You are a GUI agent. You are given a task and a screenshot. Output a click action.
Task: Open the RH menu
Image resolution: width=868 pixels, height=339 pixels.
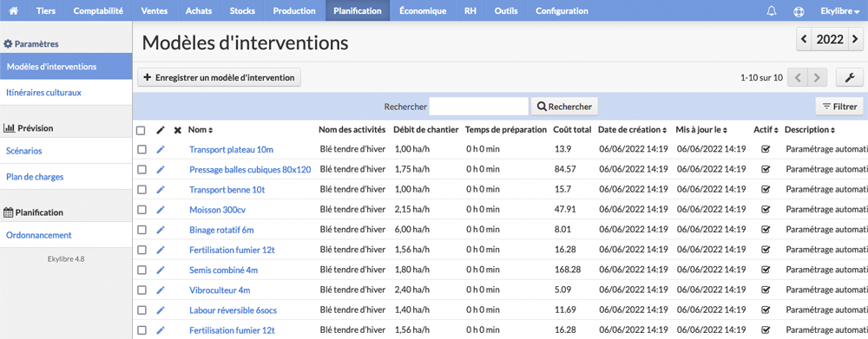click(470, 10)
